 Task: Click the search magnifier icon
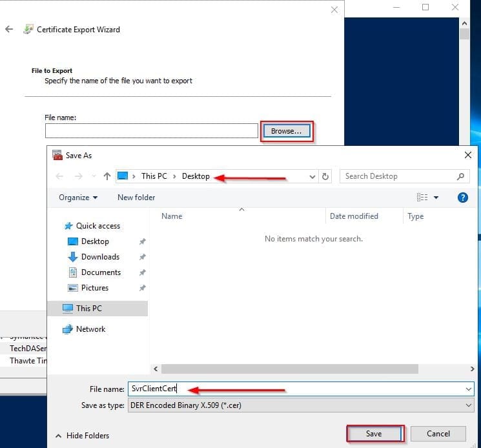[460, 176]
